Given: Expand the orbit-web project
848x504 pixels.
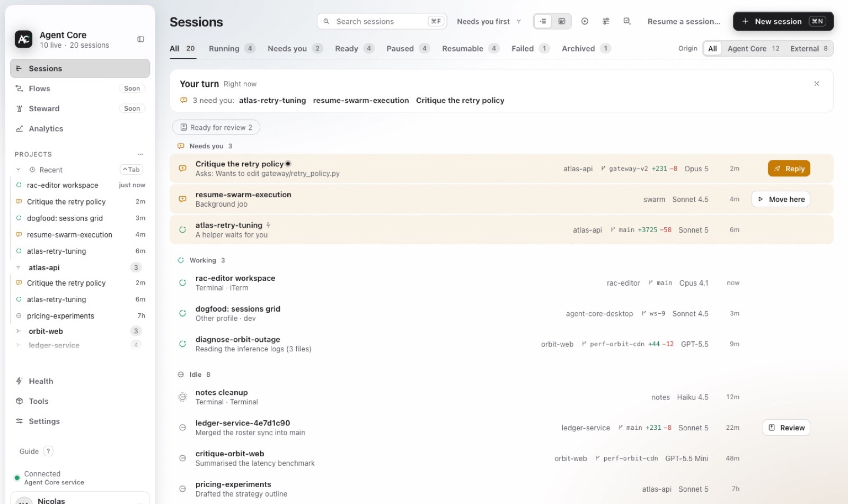Looking at the screenshot, I should pyautogui.click(x=18, y=331).
